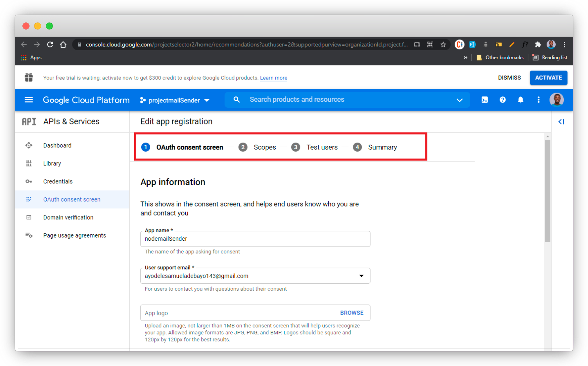
Task: Open the hamburger navigation menu
Action: [29, 100]
